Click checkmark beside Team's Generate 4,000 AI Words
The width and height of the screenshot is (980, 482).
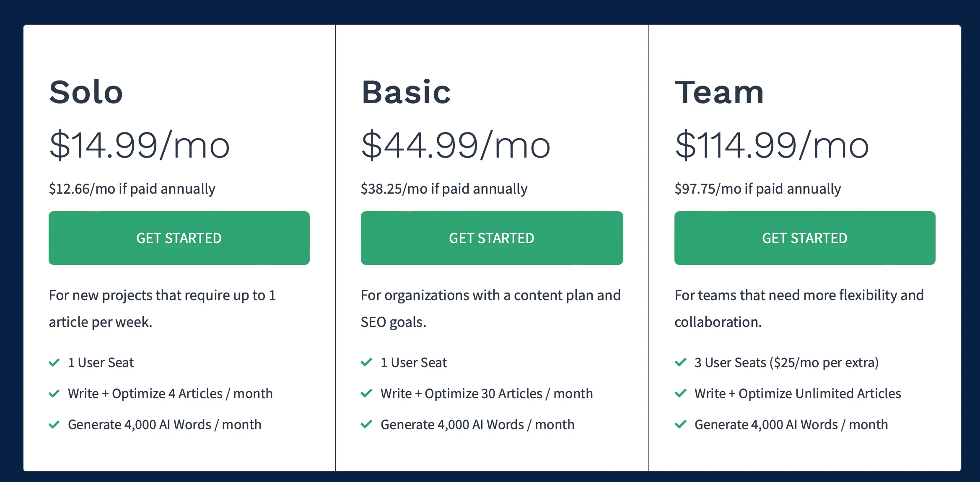pos(681,425)
